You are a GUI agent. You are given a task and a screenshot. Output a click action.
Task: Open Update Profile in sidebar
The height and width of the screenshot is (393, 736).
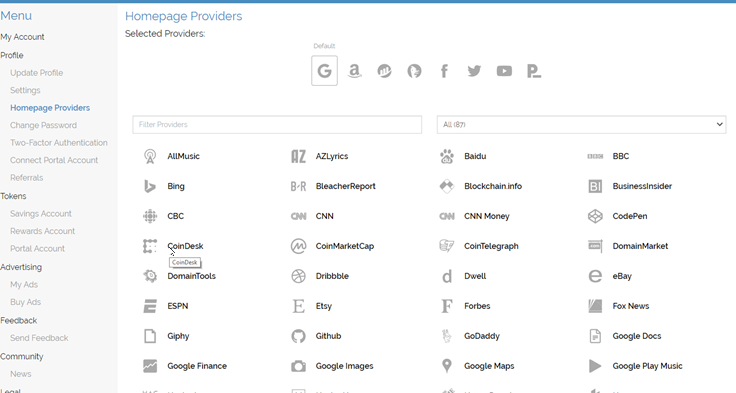pyautogui.click(x=37, y=73)
